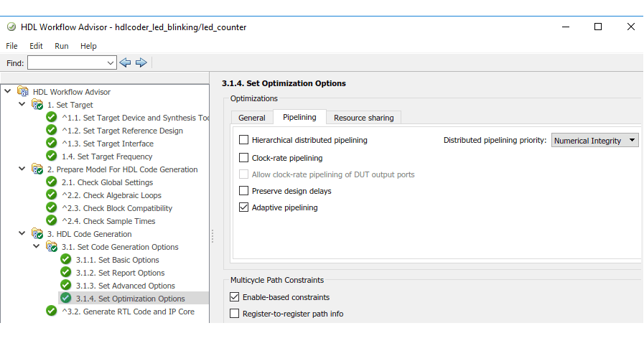Collapse the Prepare Model For HDL Code Generation node
The width and height of the screenshot is (644, 351).
point(22,169)
